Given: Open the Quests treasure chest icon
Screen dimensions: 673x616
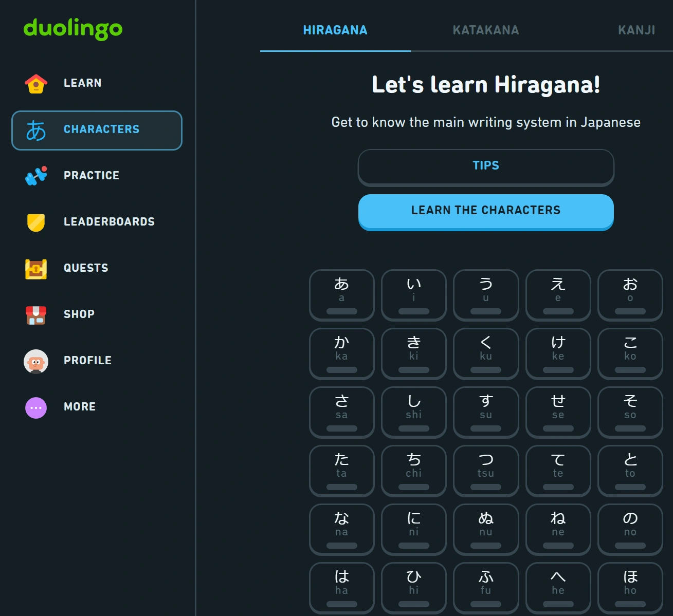Looking at the screenshot, I should [x=36, y=269].
